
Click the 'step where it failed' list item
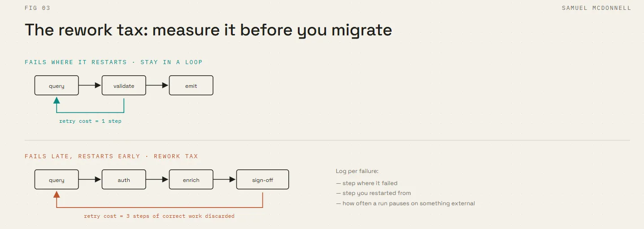click(x=366, y=183)
